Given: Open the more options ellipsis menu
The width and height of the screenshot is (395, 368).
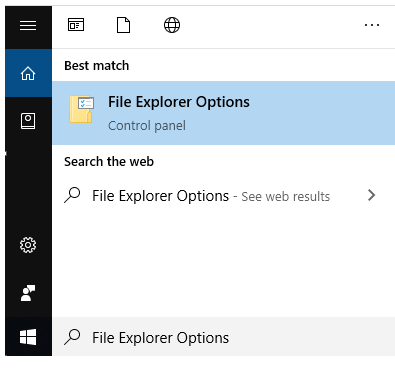Looking at the screenshot, I should (372, 25).
